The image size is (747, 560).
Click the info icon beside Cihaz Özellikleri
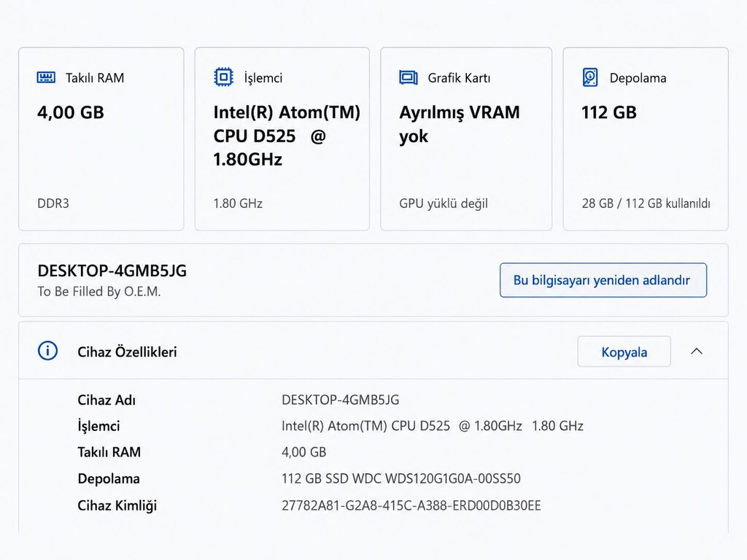point(47,351)
